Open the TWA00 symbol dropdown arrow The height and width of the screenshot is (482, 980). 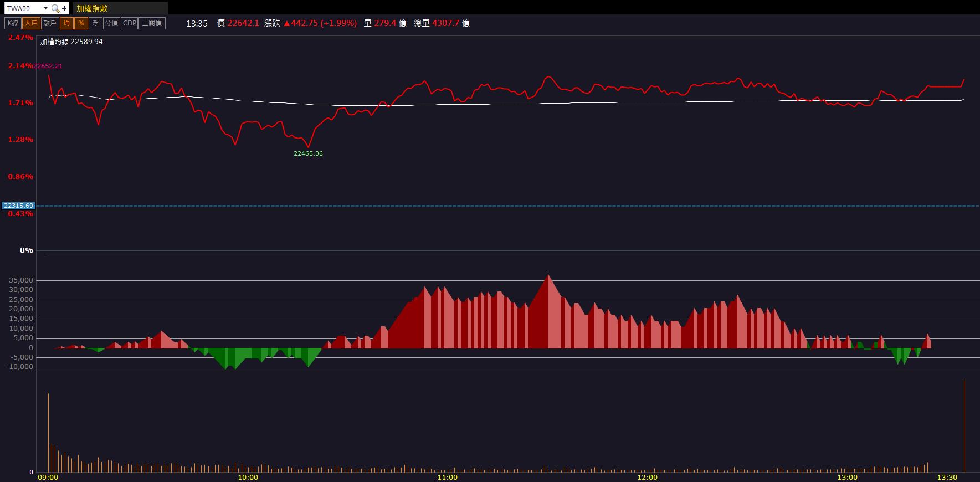45,8
